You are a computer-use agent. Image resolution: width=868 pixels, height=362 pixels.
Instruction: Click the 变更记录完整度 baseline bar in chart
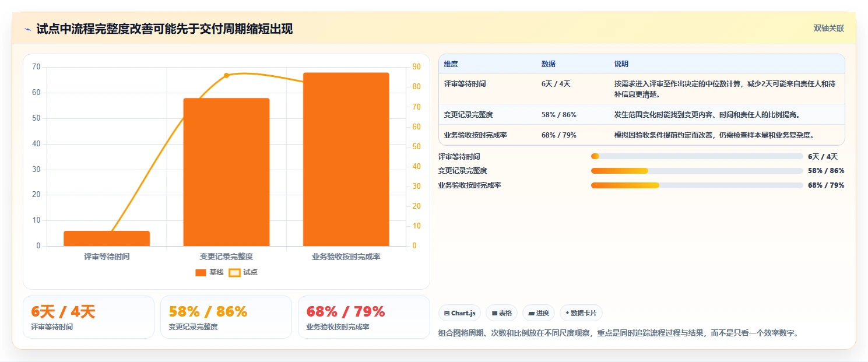(x=226, y=172)
